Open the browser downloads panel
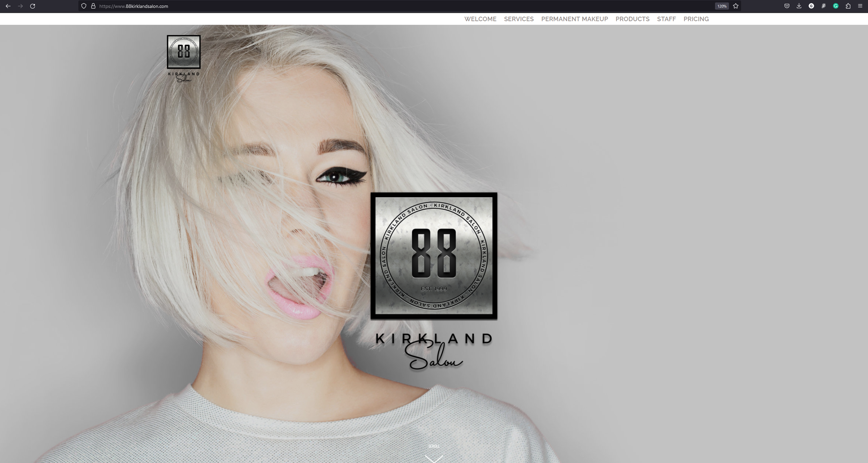Viewport: 868px width, 463px height. pos(799,6)
